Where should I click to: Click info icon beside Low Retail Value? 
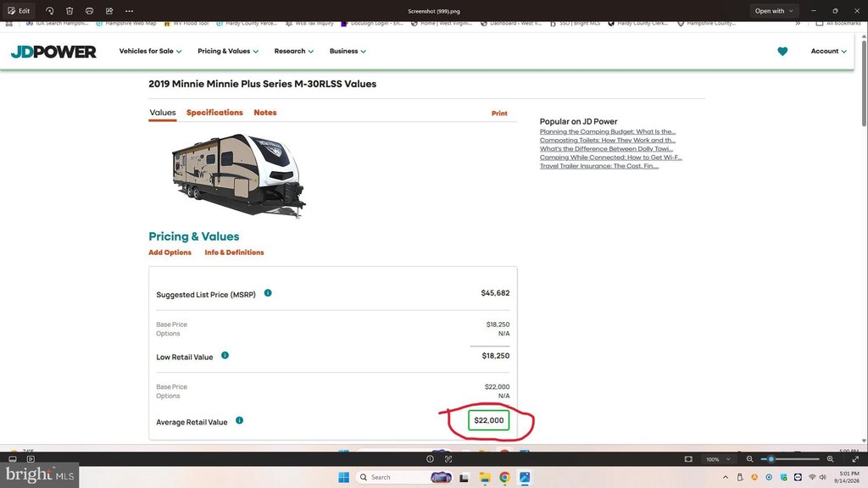(225, 355)
